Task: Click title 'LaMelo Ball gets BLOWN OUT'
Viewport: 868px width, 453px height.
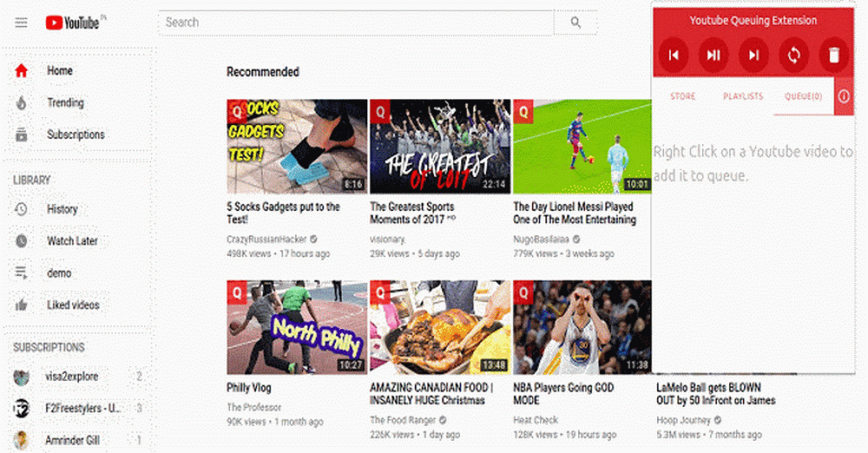Action: coord(716,394)
